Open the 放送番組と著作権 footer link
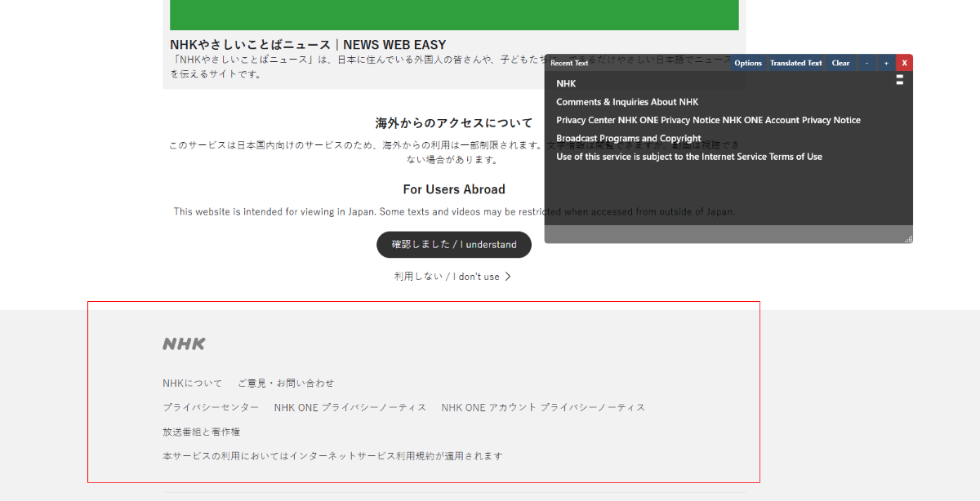Image resolution: width=980 pixels, height=501 pixels. pyautogui.click(x=201, y=432)
